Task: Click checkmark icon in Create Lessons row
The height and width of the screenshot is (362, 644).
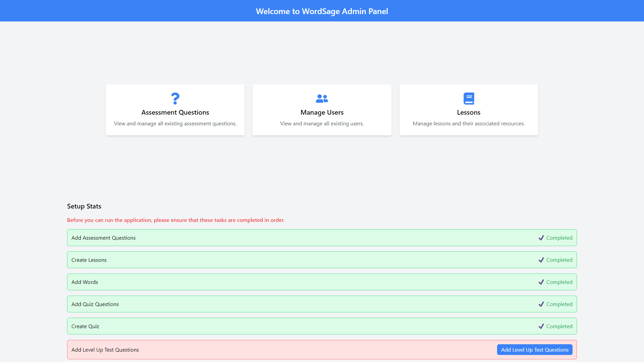Action: pos(541,260)
